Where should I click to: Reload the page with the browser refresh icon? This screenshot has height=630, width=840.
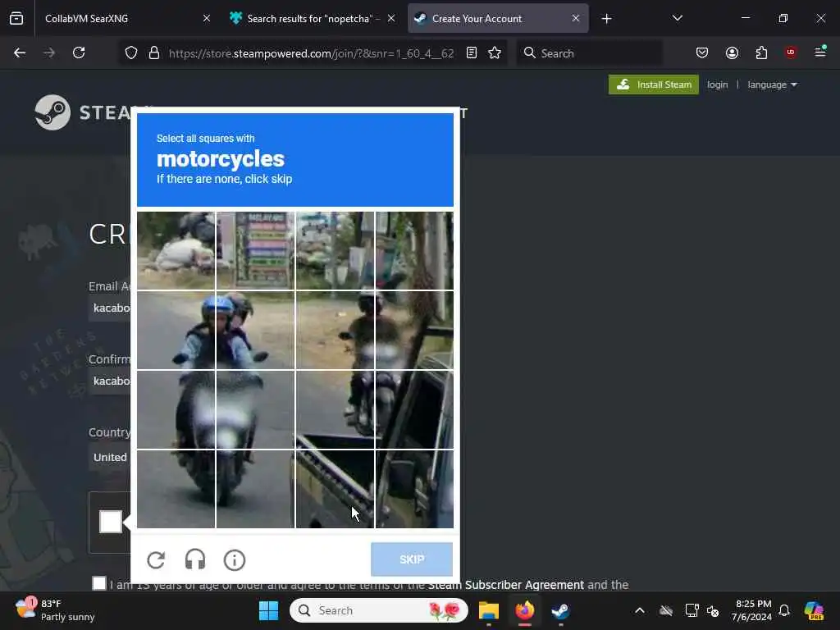coord(79,52)
